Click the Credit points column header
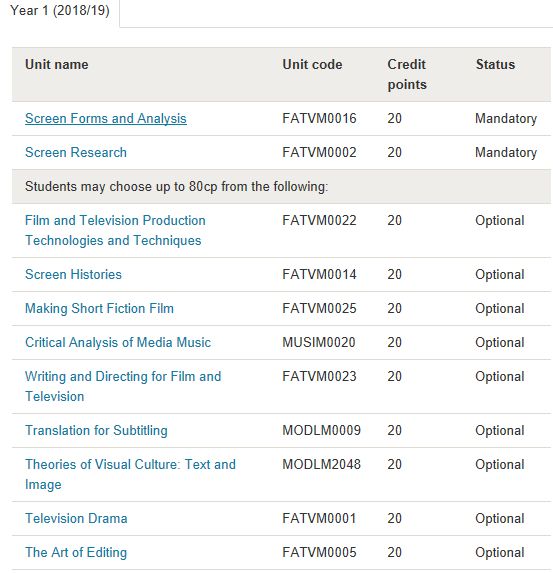 [x=407, y=75]
